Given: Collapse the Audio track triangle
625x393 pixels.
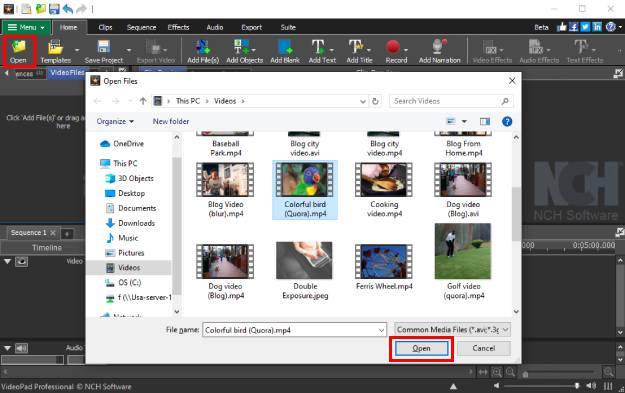Looking at the screenshot, I should [x=7, y=348].
